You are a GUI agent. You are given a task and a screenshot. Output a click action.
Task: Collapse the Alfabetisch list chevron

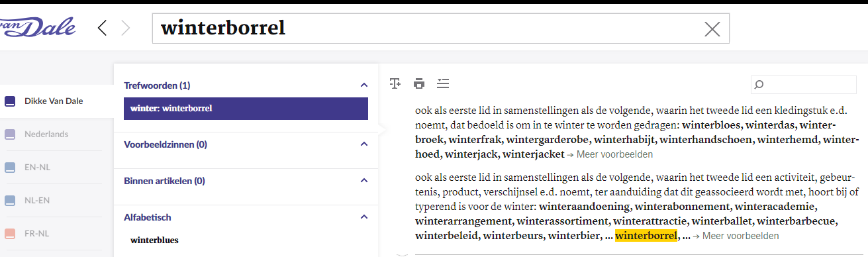pos(363,217)
